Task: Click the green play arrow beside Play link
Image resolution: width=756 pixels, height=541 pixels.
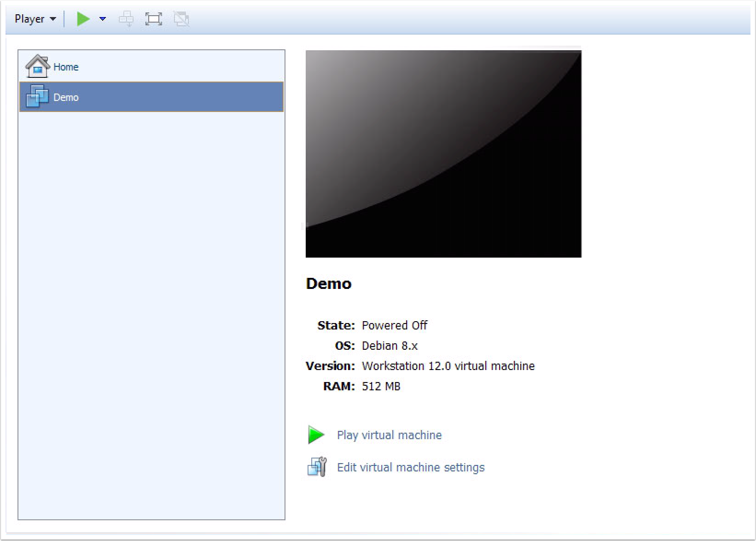Action: click(x=316, y=435)
